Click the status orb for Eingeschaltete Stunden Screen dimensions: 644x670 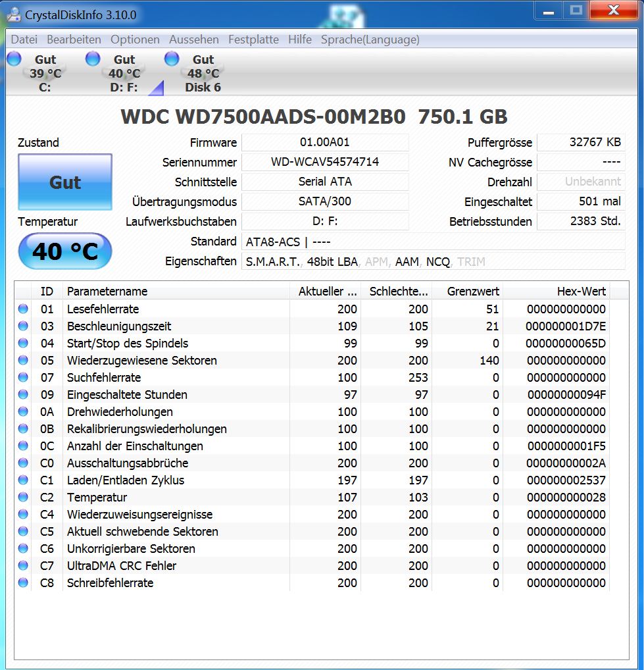coord(23,394)
